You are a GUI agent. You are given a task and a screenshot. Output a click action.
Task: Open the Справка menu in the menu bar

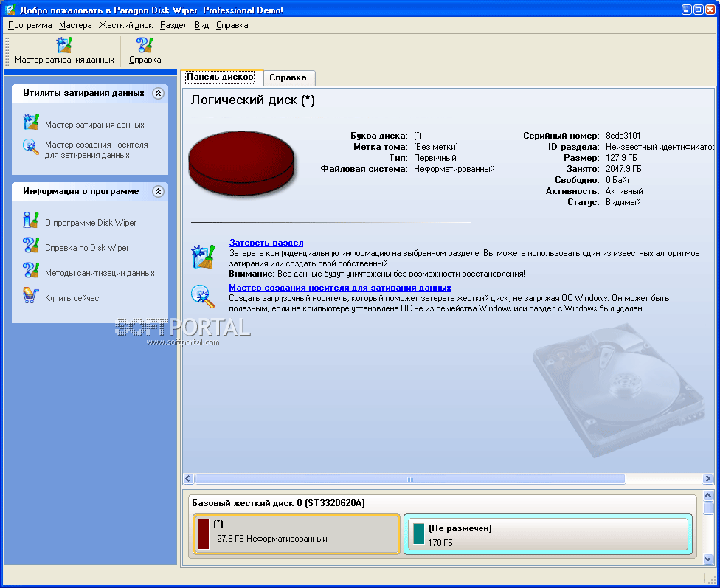coord(232,25)
